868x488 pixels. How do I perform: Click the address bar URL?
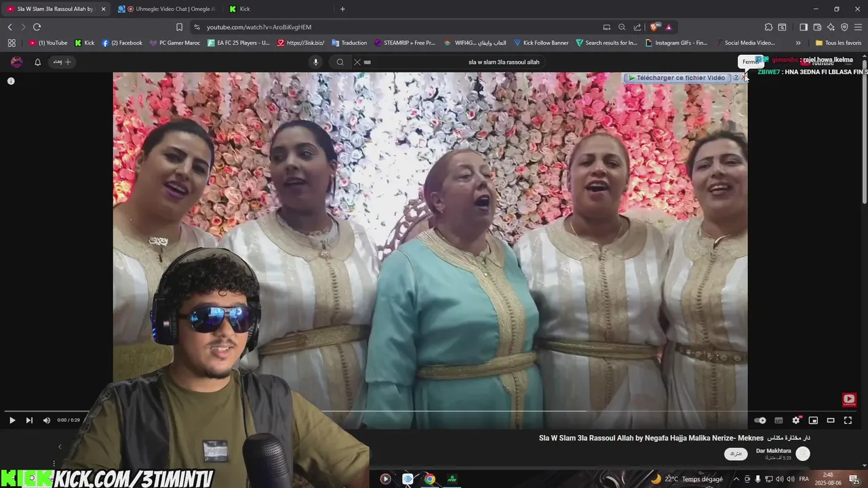point(259,27)
